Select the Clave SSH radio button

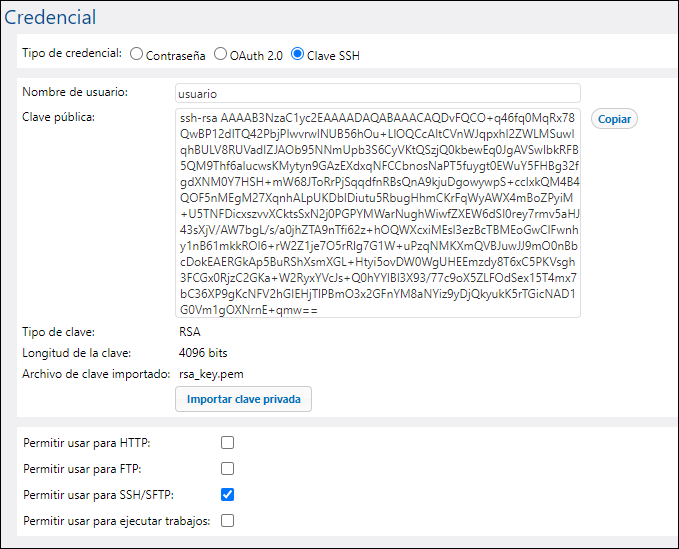pyautogui.click(x=297, y=54)
